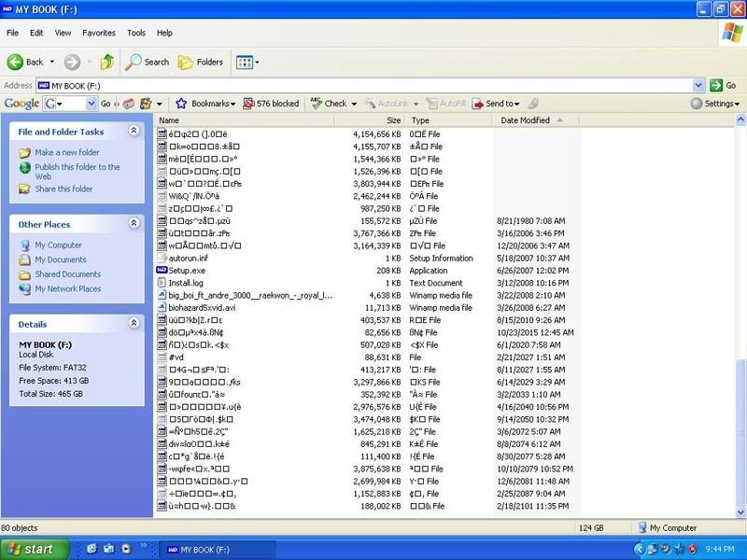Open the Search pane

pyautogui.click(x=147, y=62)
